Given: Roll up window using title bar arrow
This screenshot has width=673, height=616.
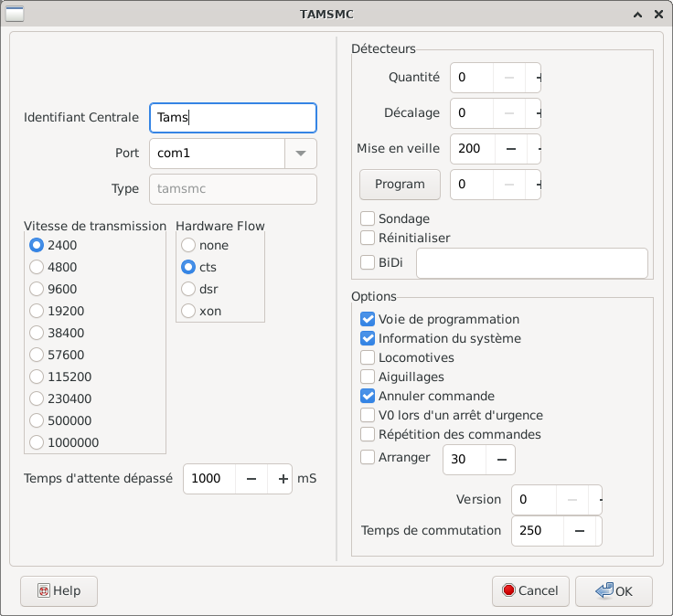Looking at the screenshot, I should 636,15.
